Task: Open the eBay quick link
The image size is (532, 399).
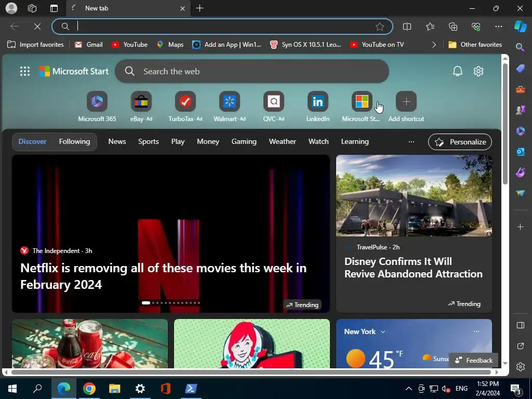Action: click(141, 107)
